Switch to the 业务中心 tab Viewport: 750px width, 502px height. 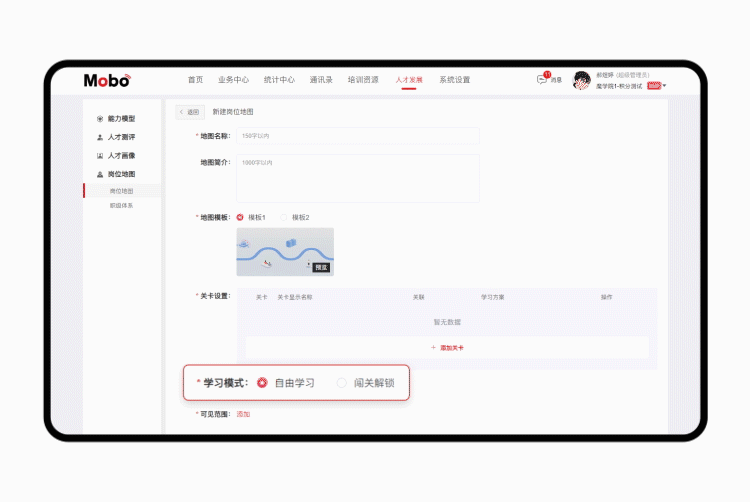point(233,80)
